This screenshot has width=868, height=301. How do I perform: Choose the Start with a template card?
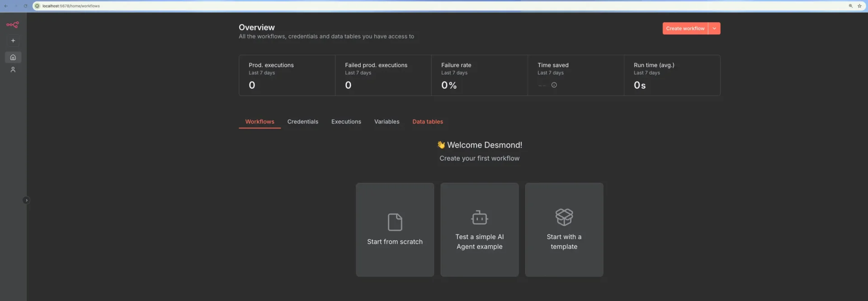pos(564,229)
